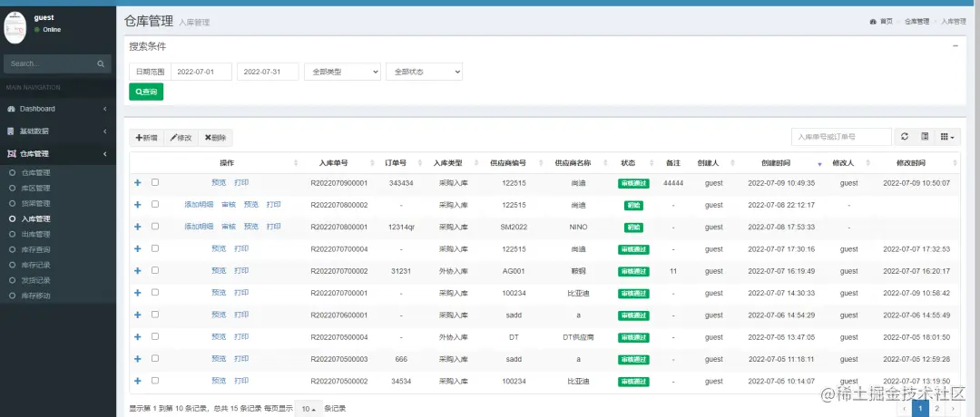The width and height of the screenshot is (980, 417).
Task: Click the sidebar Search input
Action: point(50,63)
